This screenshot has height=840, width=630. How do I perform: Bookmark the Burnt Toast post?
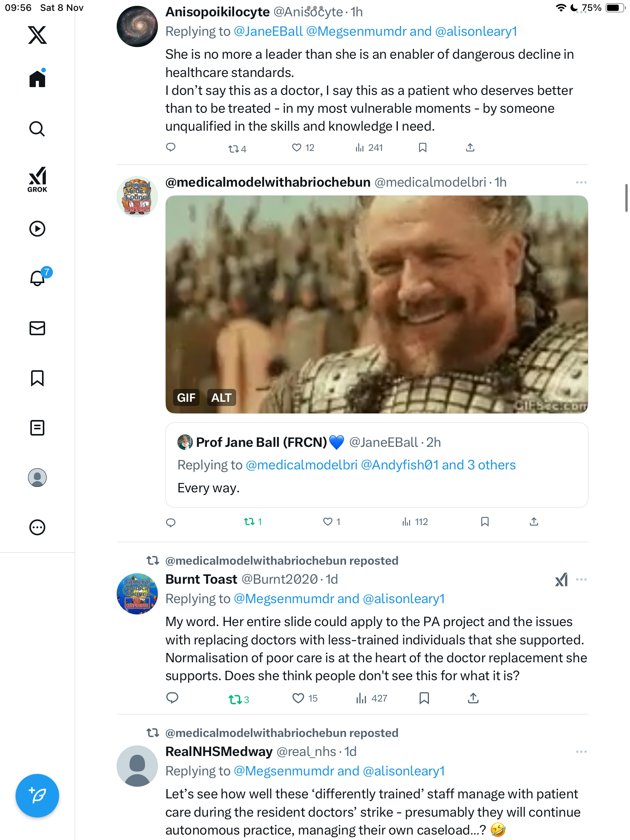[x=424, y=698]
